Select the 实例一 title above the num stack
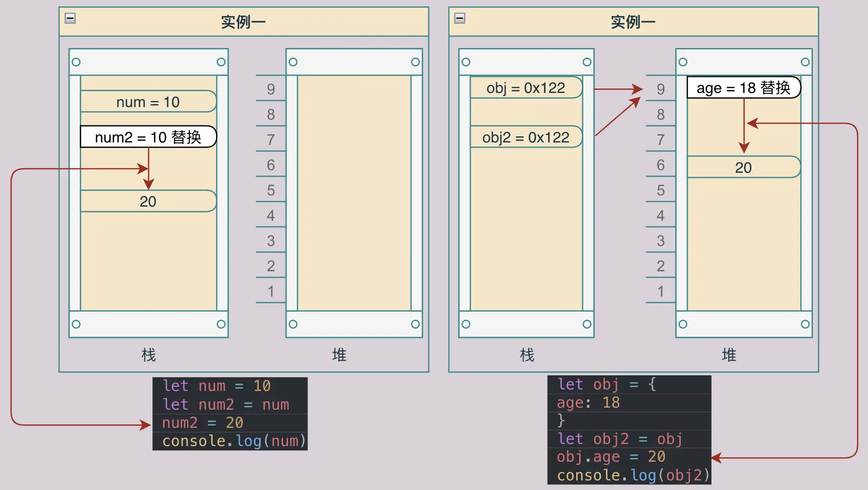 coord(243,22)
